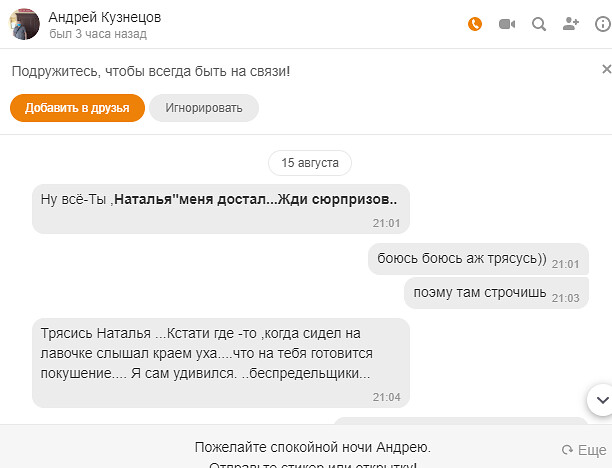612x468 pixels.
Task: Open search in this conversation
Action: [539, 24]
